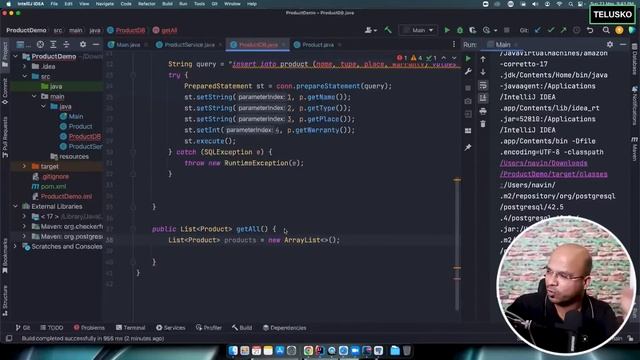The width and height of the screenshot is (640, 360).
Task: Toggle the Pull Requests side panel
Action: pyautogui.click(x=5, y=137)
